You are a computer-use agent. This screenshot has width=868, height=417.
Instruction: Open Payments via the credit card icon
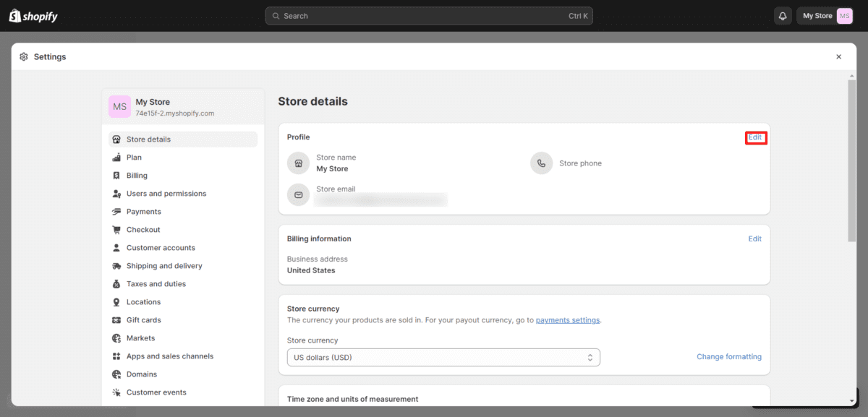(x=116, y=211)
